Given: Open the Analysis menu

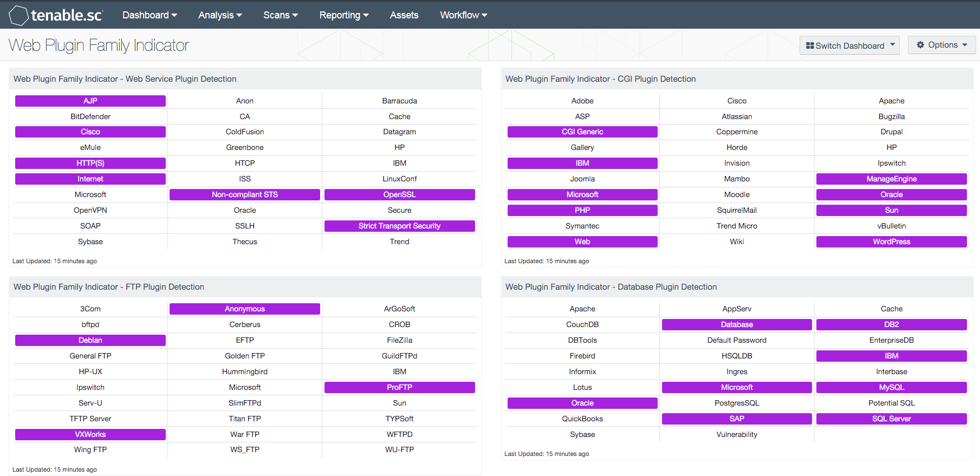Looking at the screenshot, I should [x=220, y=15].
